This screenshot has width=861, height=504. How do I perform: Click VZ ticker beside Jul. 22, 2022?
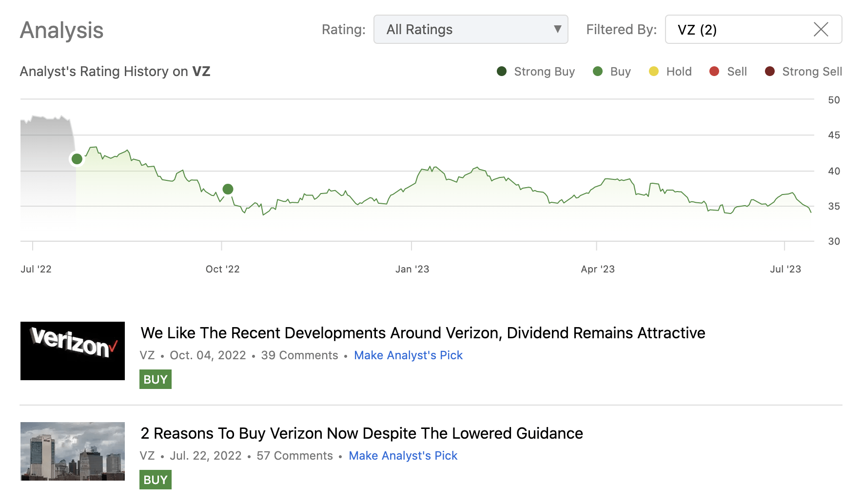point(147,456)
